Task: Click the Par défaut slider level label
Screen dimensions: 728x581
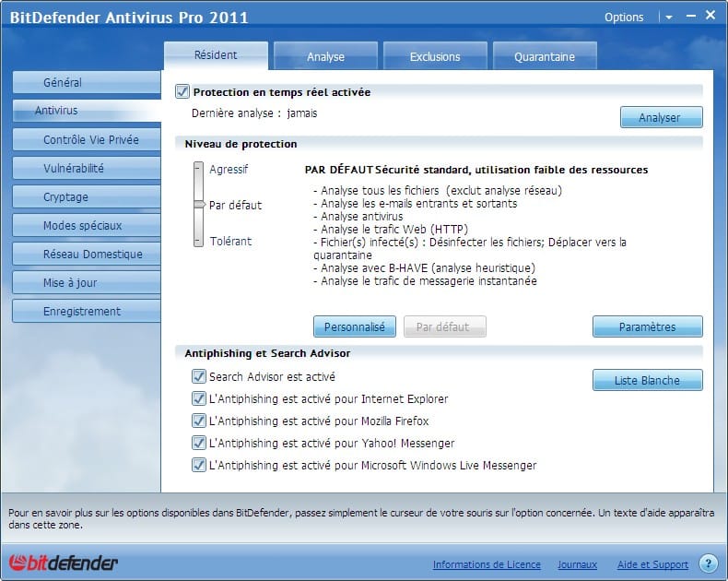Action: pyautogui.click(x=235, y=205)
